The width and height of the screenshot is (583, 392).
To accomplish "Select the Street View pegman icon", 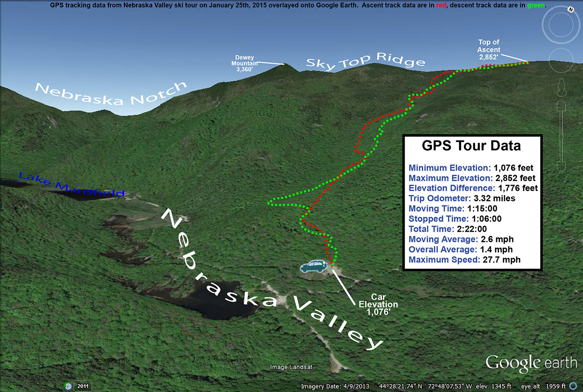I will coord(561,88).
